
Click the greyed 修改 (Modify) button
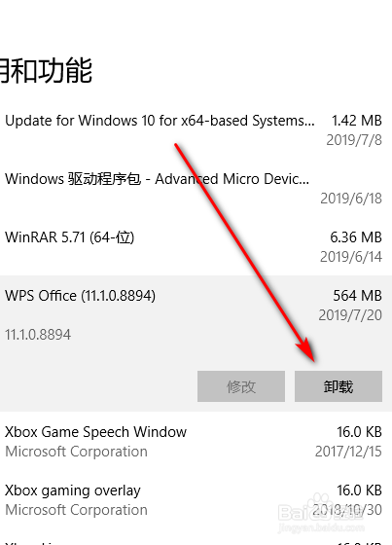pos(241,386)
